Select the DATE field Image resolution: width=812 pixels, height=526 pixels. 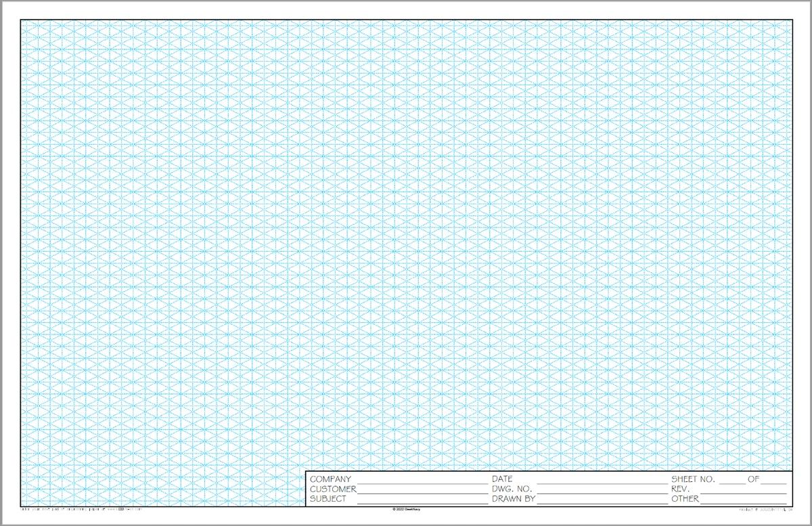tap(602, 480)
